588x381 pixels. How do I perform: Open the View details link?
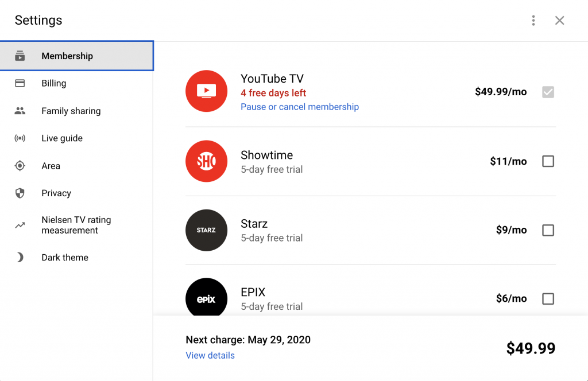[x=210, y=355]
